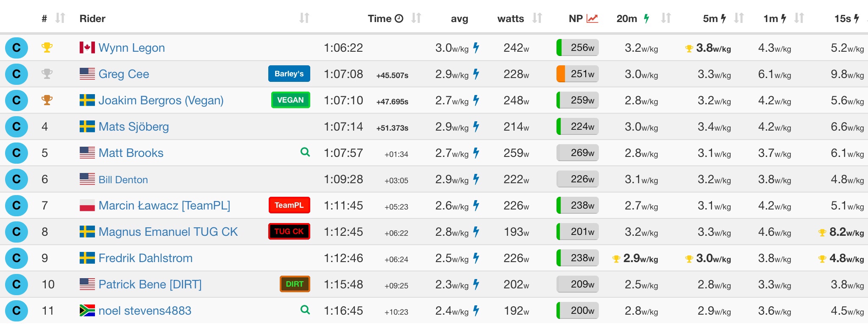Screen dimensions: 868x324
Task: Click the category C badge for Greg Cee
Action: pos(17,74)
